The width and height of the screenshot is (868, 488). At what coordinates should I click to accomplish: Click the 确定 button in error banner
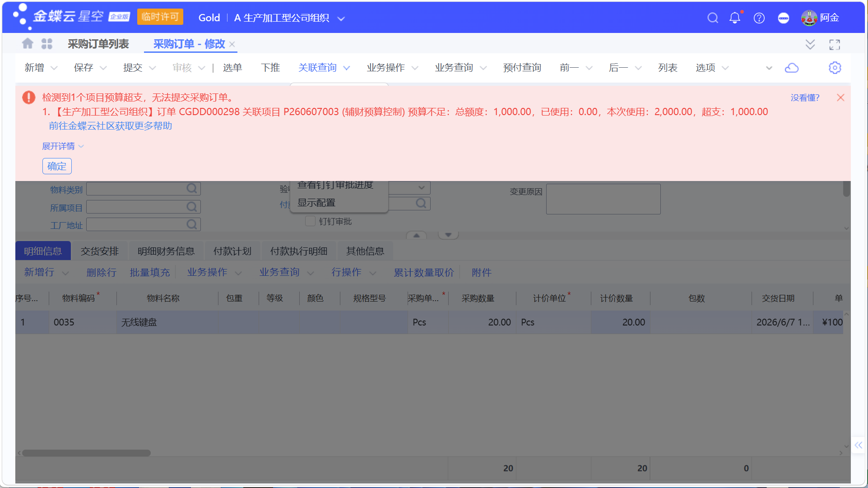(x=57, y=166)
